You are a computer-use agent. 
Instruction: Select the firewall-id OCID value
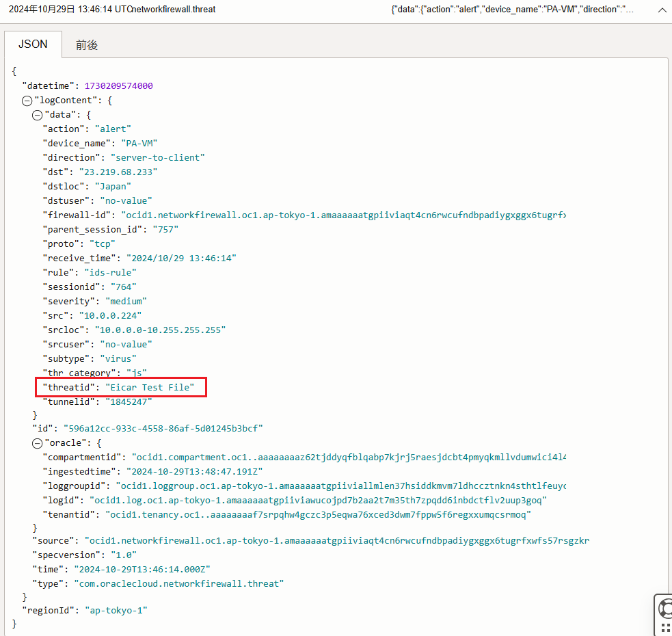[x=343, y=215]
